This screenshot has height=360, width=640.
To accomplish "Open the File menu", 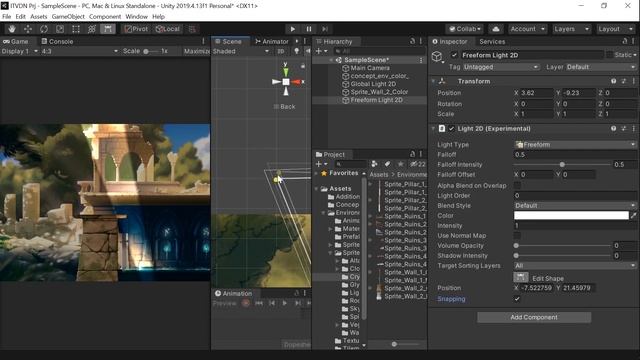I will (x=7, y=17).
